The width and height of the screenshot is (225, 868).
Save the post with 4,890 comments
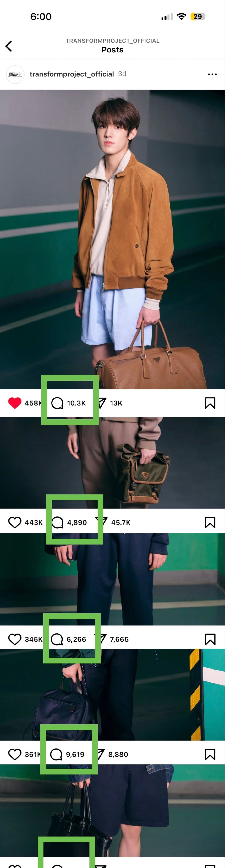[210, 522]
